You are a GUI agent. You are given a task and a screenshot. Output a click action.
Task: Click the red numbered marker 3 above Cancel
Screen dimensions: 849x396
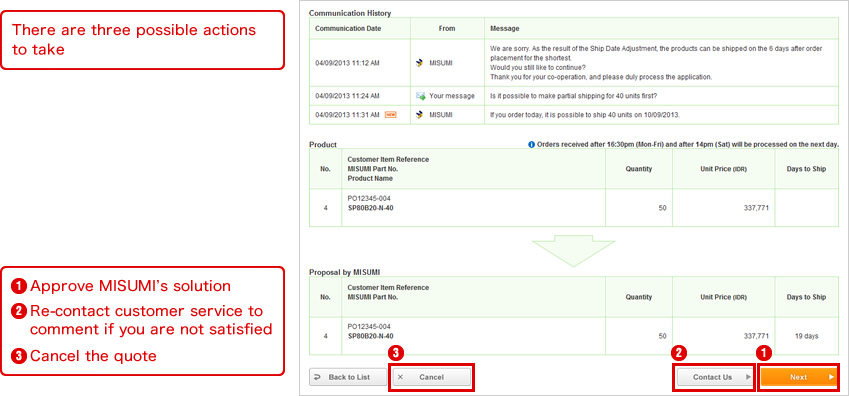point(396,354)
